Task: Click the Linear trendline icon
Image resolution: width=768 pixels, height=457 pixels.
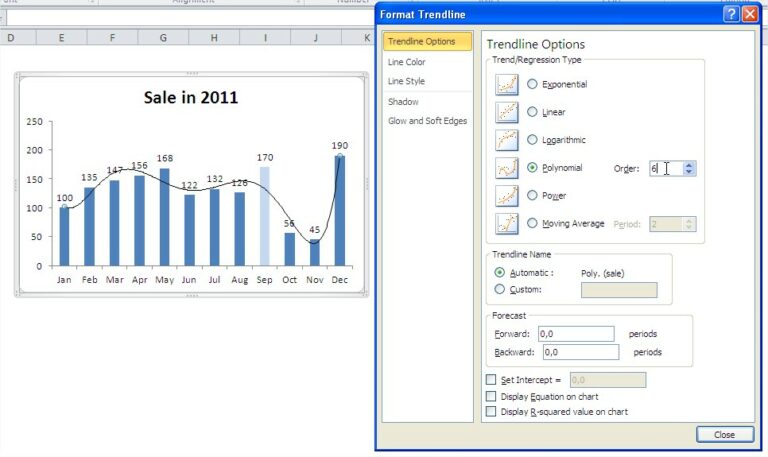Action: (507, 112)
